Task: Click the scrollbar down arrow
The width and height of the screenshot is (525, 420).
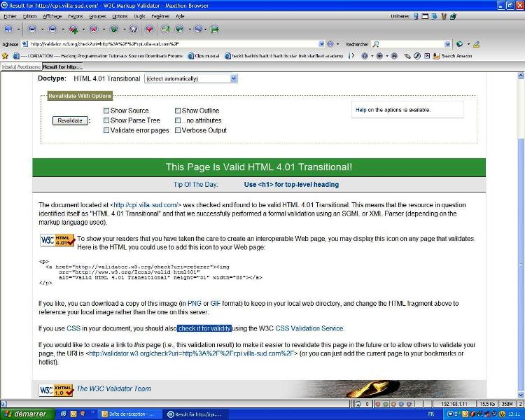Action: click(x=521, y=395)
